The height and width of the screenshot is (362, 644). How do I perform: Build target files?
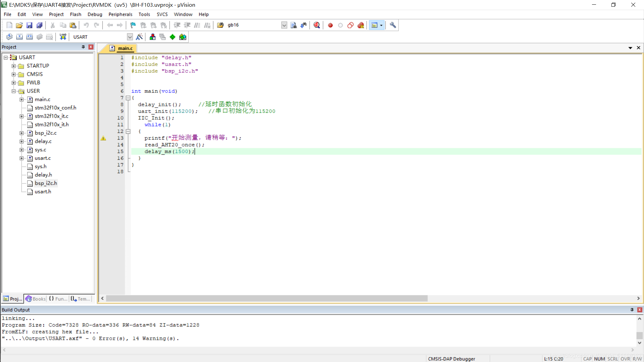(19, 37)
